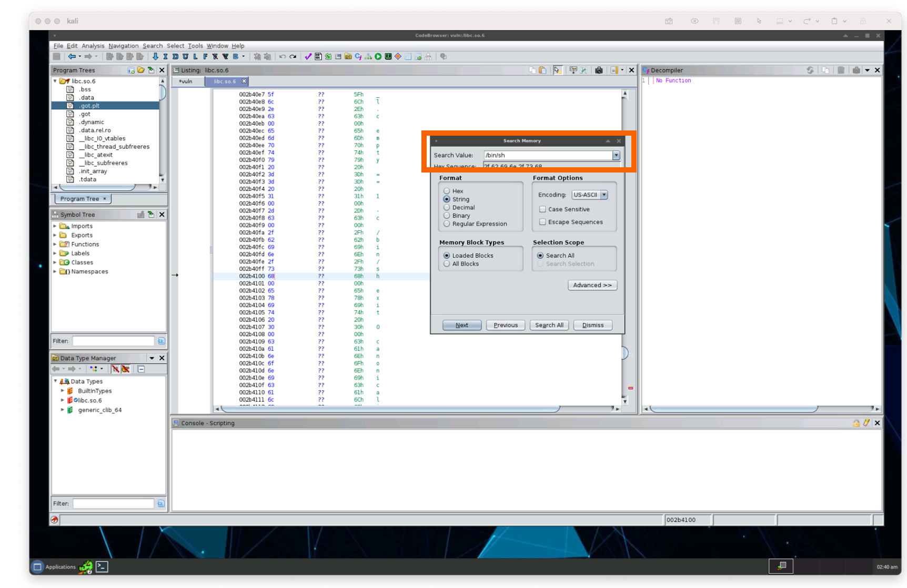This screenshot has width=907, height=588.
Task: Click the Search All button
Action: click(x=549, y=325)
